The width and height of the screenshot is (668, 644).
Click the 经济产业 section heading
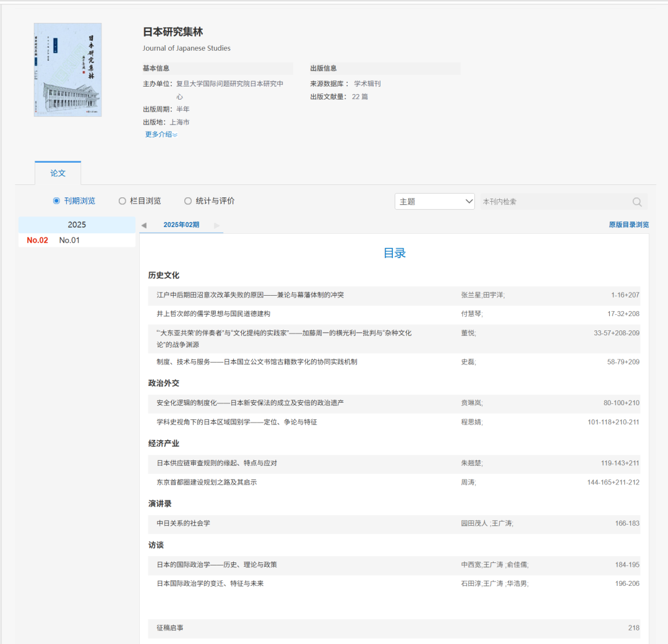coord(163,444)
